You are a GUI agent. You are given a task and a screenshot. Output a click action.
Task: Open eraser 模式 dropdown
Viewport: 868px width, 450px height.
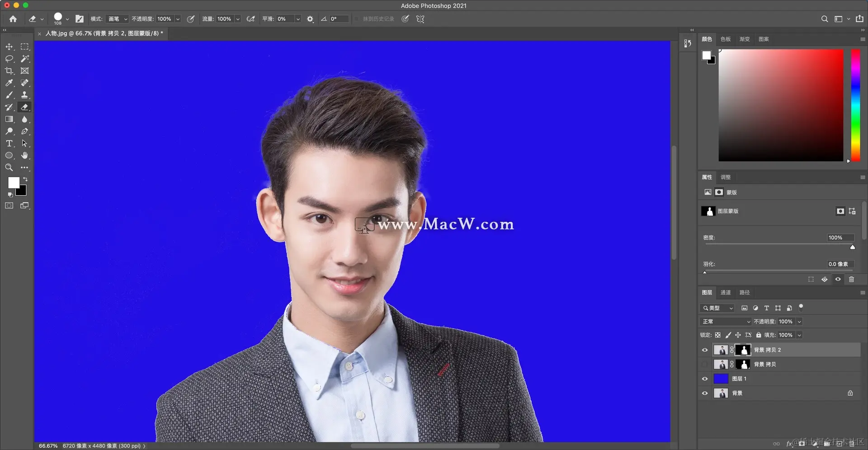(x=117, y=19)
